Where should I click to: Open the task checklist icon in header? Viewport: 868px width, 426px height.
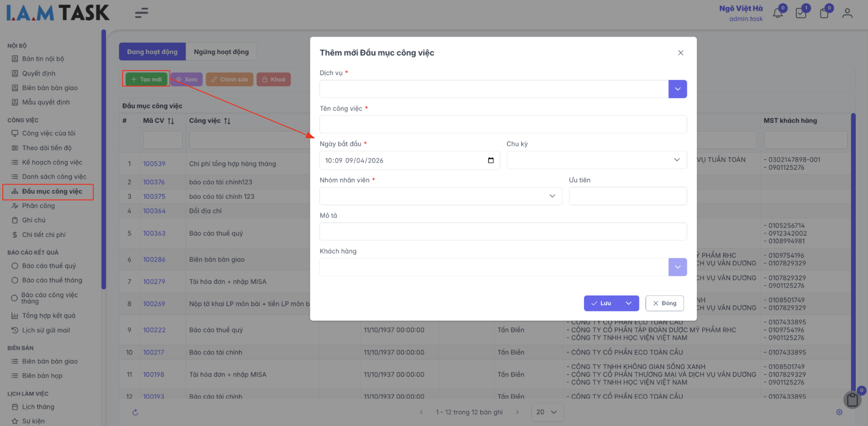(x=800, y=13)
